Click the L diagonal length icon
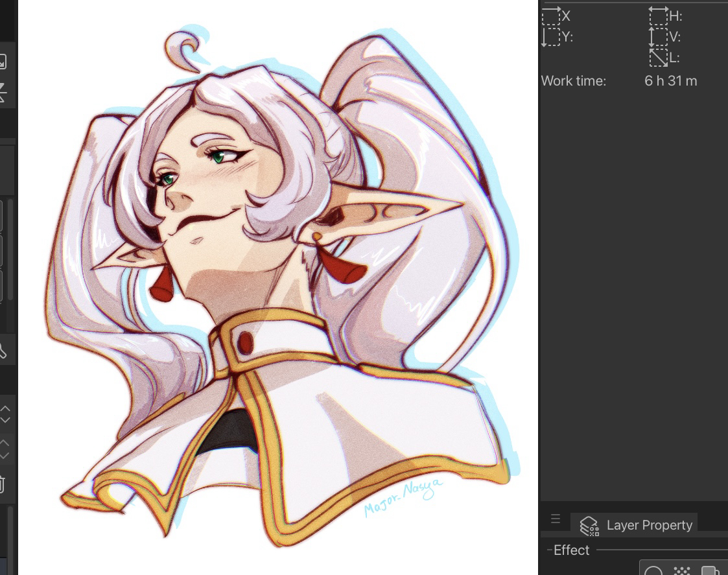 pos(658,58)
